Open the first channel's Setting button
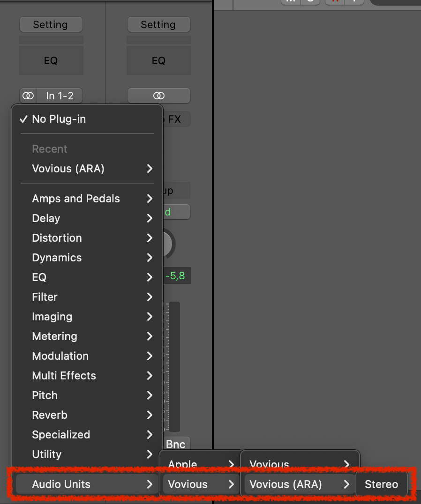 (x=51, y=25)
